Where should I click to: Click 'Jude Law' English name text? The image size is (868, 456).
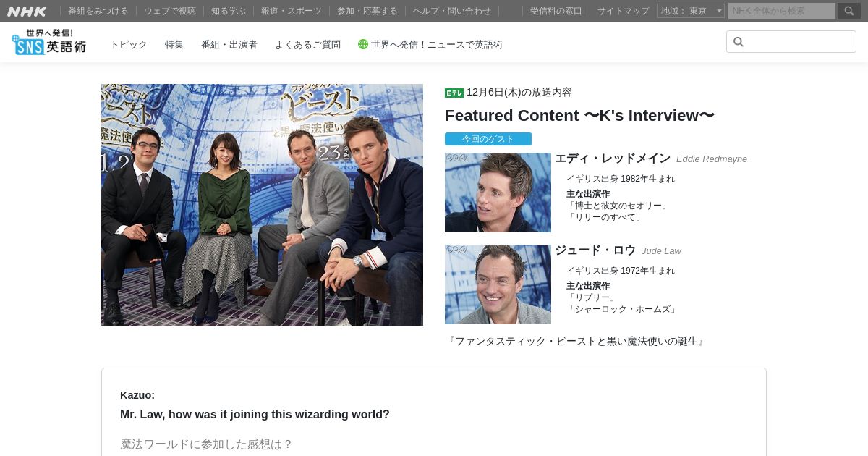661,251
